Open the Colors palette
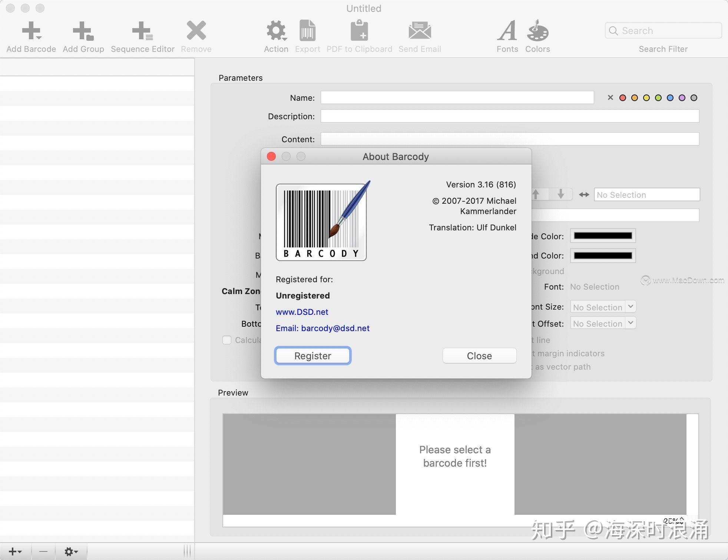The image size is (728, 560). (537, 31)
